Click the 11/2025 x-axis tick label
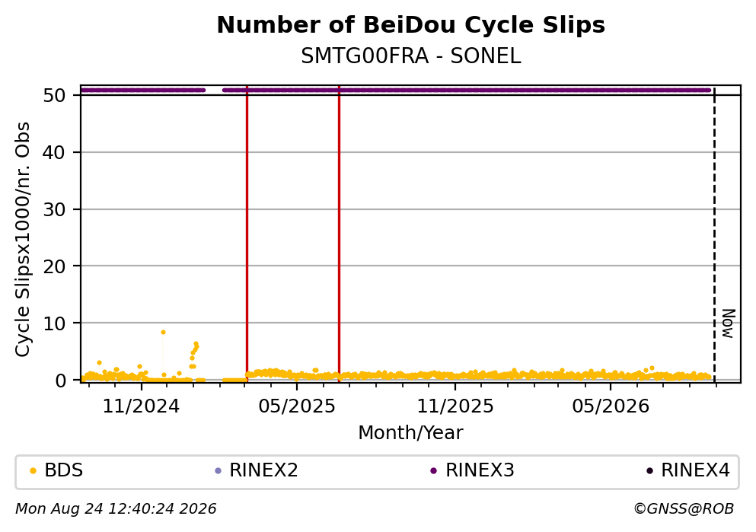 (455, 406)
